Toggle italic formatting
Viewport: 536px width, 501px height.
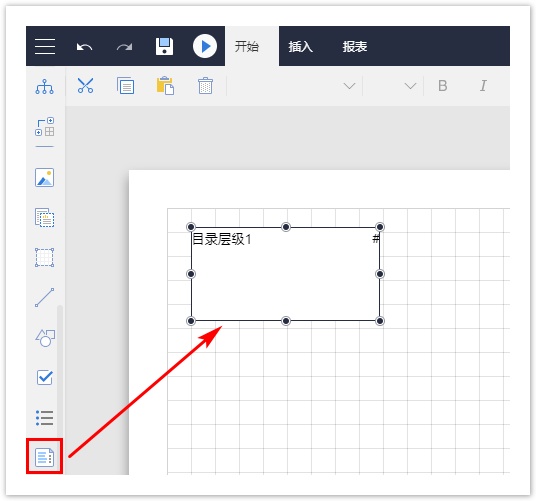coord(483,85)
